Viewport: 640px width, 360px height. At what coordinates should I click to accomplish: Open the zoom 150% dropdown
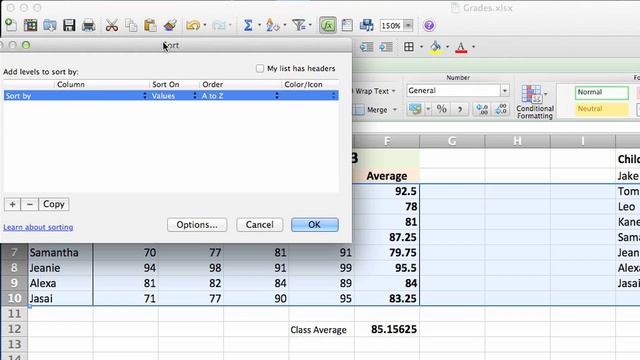(x=408, y=25)
